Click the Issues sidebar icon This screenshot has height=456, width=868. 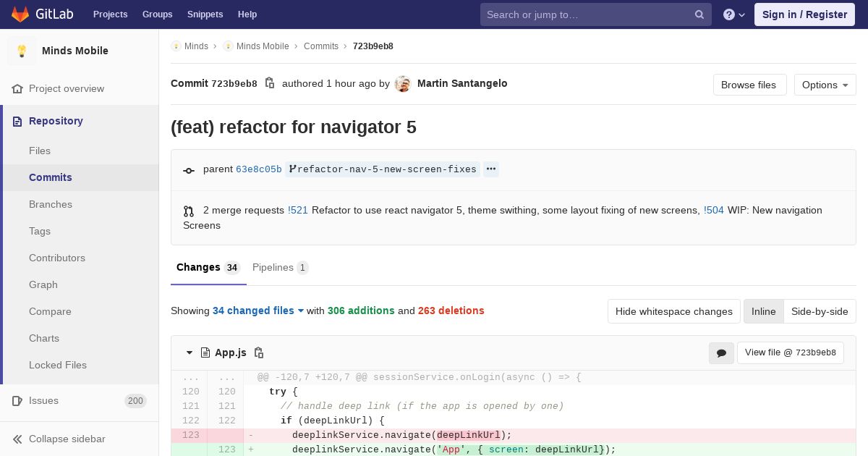click(x=17, y=401)
